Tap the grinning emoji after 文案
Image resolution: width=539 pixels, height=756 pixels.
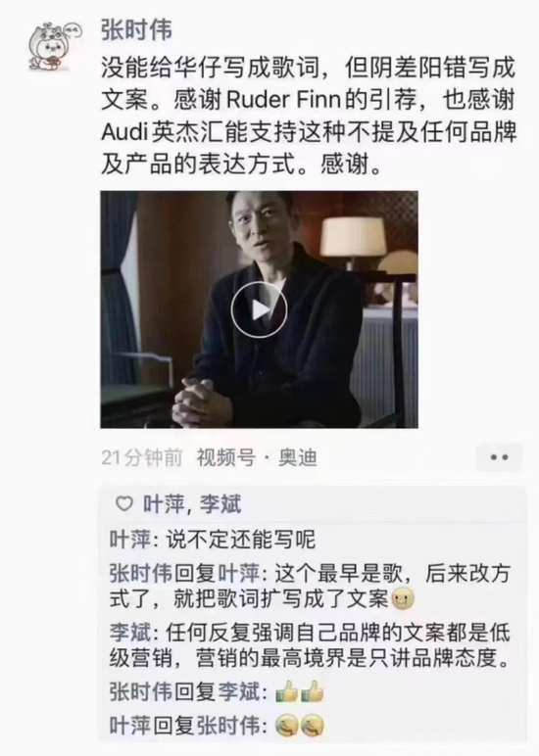(x=403, y=599)
